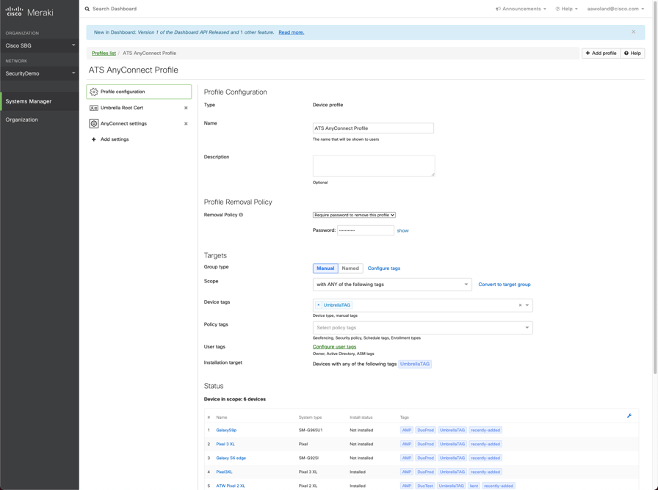
Task: Remove the Umbrella Root Cert payload
Action: pyautogui.click(x=186, y=107)
